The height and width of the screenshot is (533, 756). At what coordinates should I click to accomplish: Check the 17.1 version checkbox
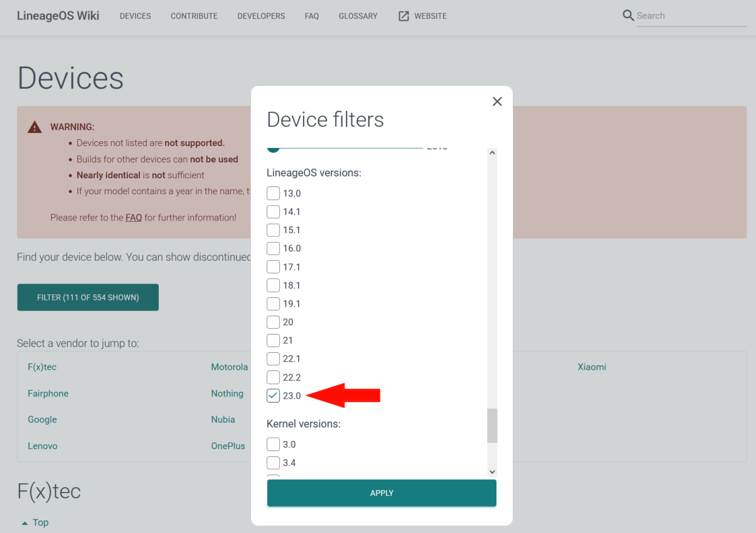[x=273, y=266]
